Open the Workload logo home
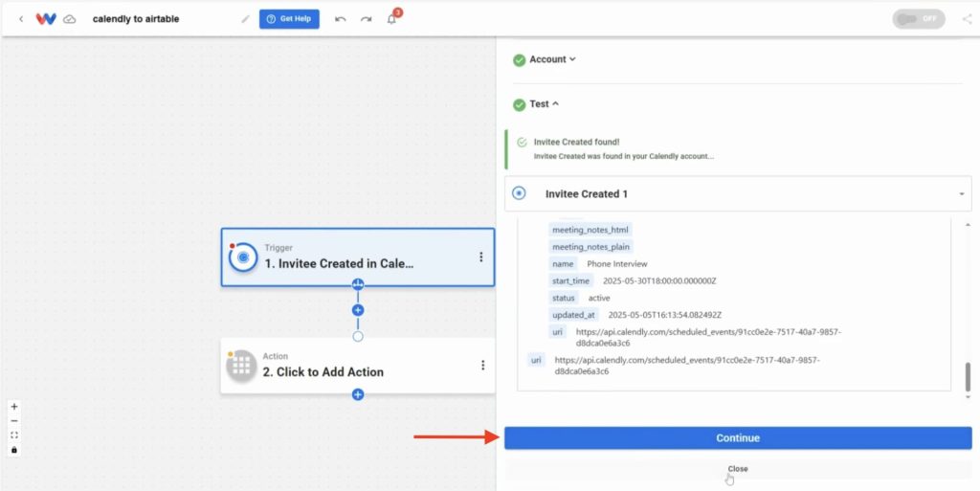980x491 pixels. [x=46, y=19]
